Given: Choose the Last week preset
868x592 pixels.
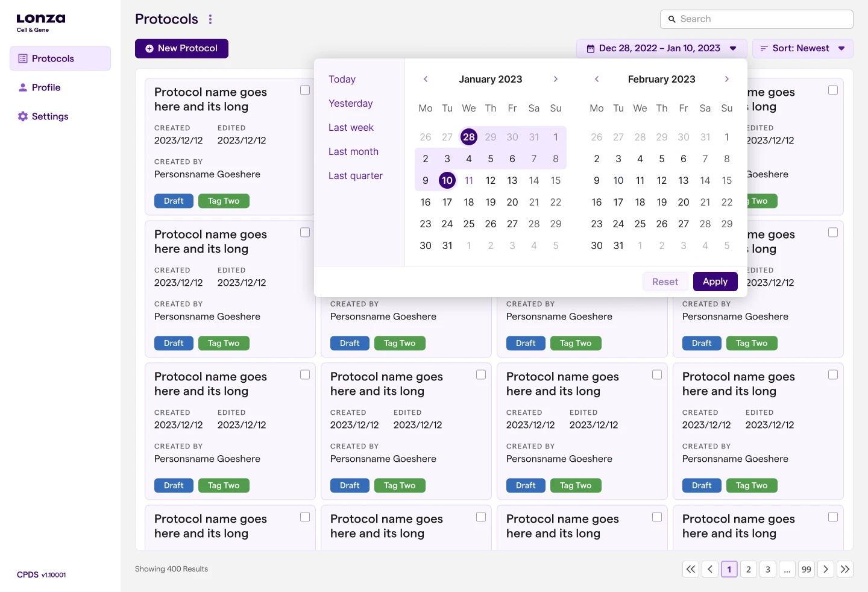Looking at the screenshot, I should tap(351, 128).
